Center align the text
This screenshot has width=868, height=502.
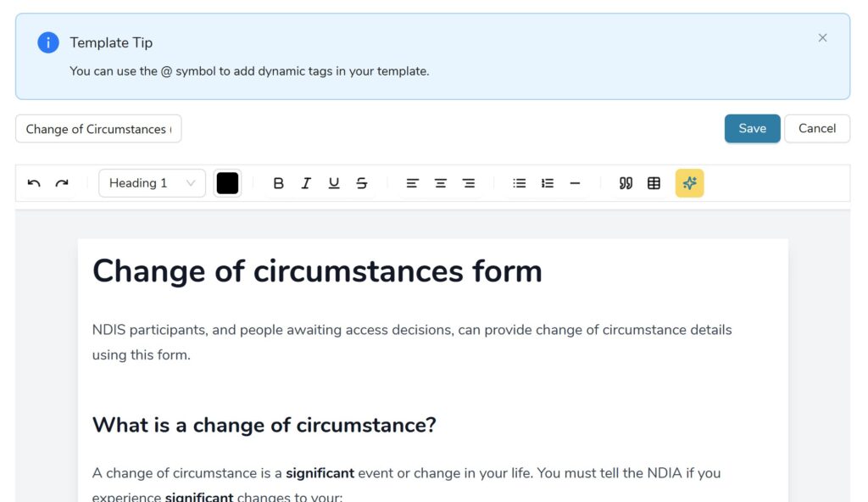pyautogui.click(x=440, y=183)
